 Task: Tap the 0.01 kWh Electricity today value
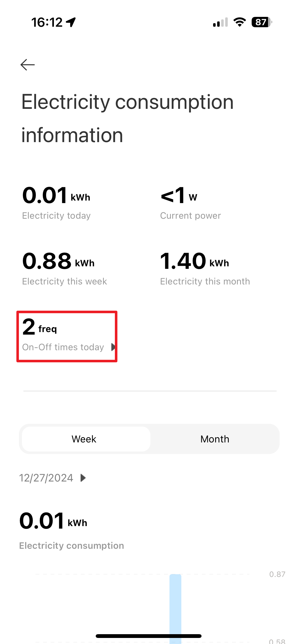click(x=56, y=196)
